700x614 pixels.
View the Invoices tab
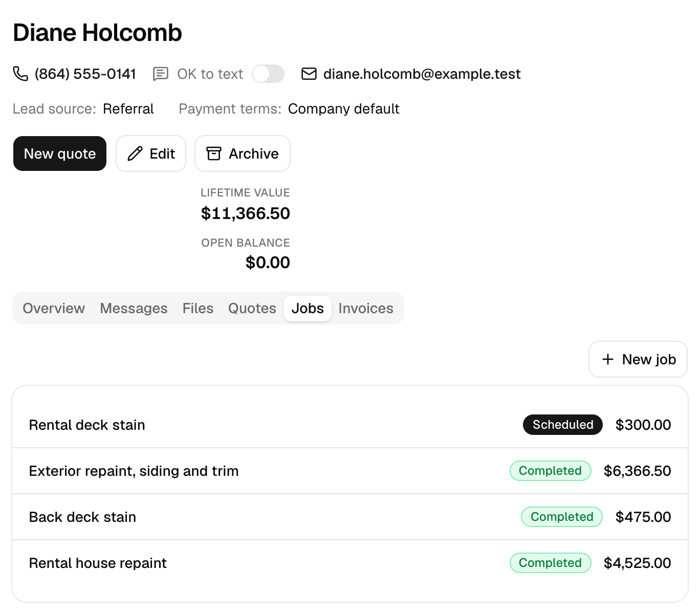[x=366, y=308]
